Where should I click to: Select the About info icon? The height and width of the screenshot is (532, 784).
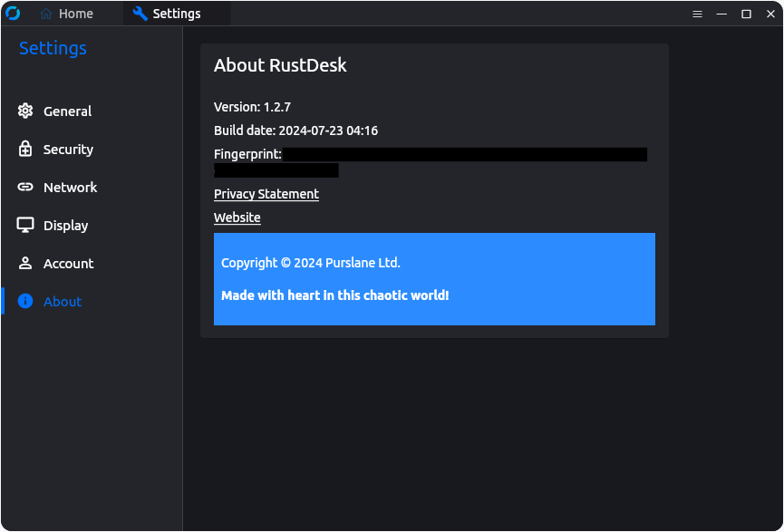pos(25,301)
